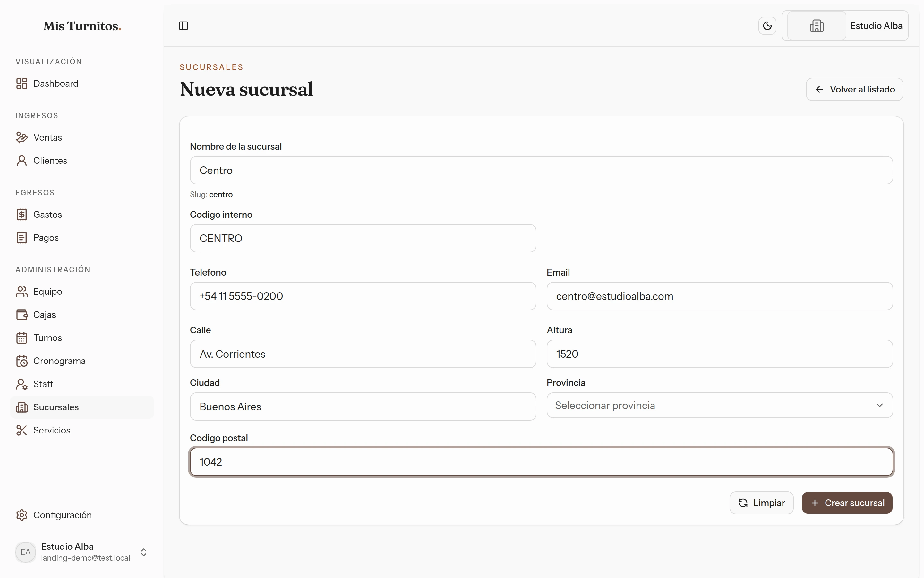This screenshot has height=578, width=924.
Task: Click the Turnos calendar icon
Action: tap(22, 337)
